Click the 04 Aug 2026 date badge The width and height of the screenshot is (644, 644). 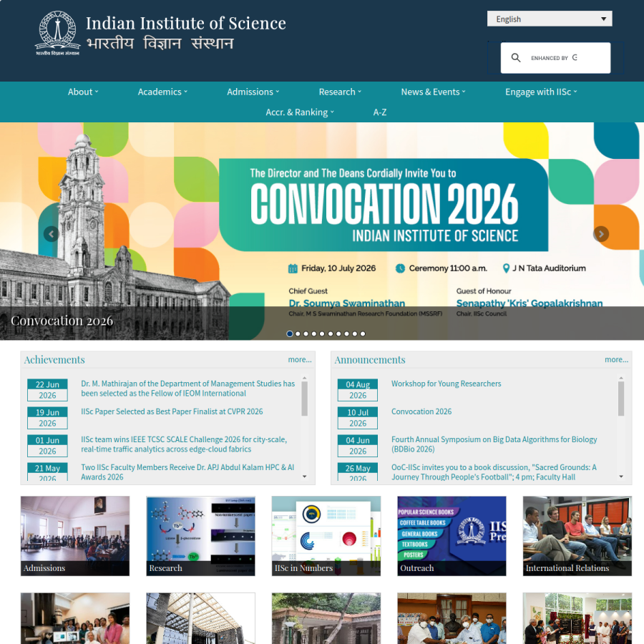point(358,390)
